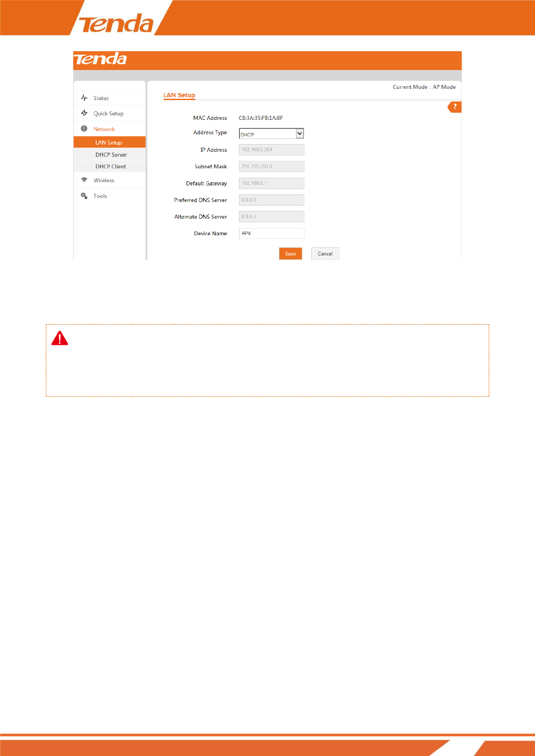This screenshot has width=535, height=756.
Task: Click the Subnet Mask label
Action: (x=211, y=167)
